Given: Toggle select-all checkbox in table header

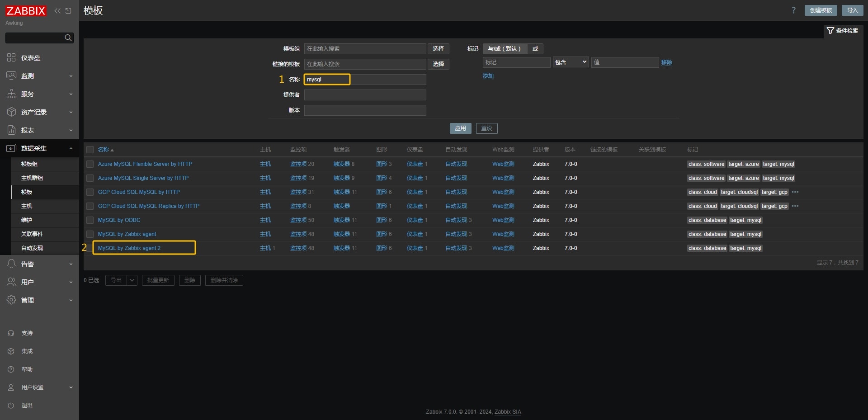Looking at the screenshot, I should [90, 150].
